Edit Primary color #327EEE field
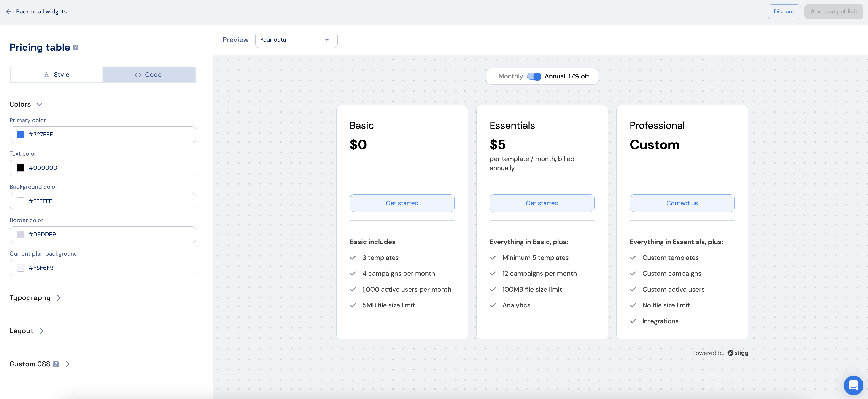The width and height of the screenshot is (868, 399). (x=103, y=135)
